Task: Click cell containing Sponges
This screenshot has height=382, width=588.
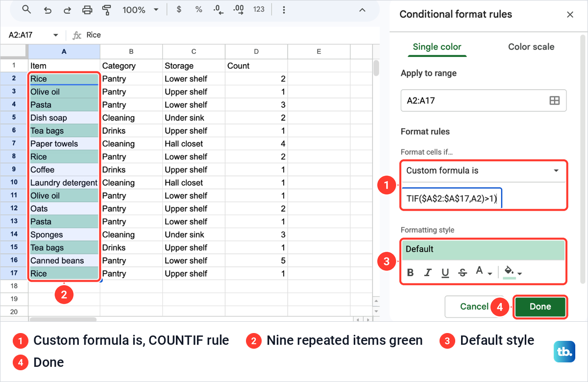Action: click(64, 235)
